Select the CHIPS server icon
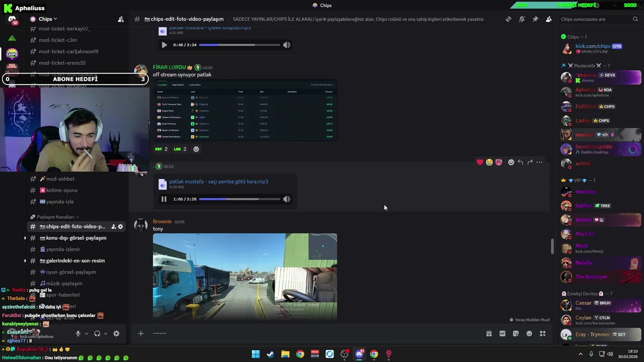 (12, 54)
